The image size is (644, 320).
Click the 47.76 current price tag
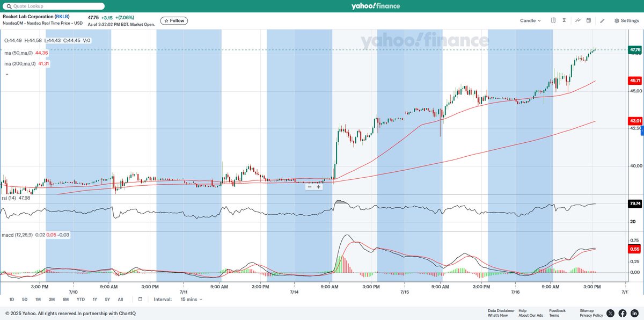tap(635, 50)
